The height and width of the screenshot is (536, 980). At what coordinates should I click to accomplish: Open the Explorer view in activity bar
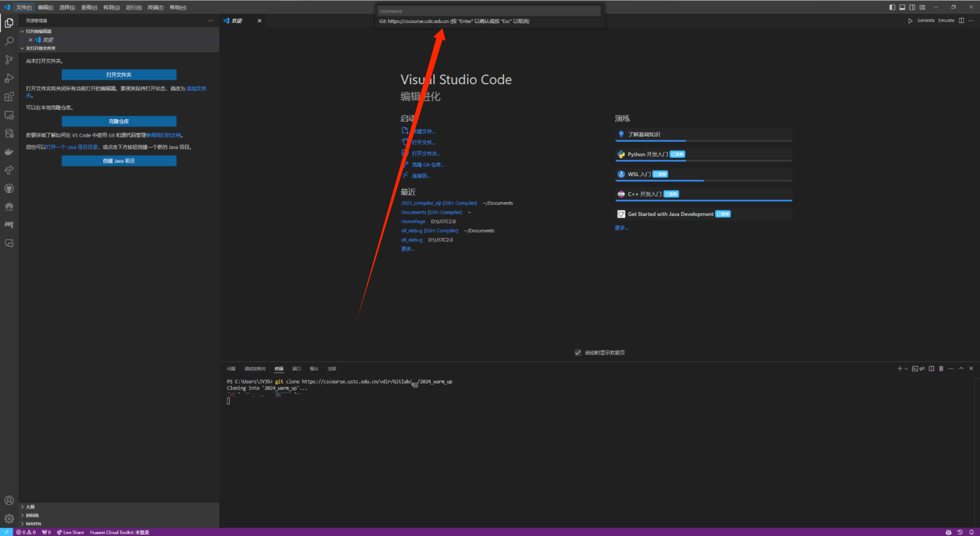9,23
